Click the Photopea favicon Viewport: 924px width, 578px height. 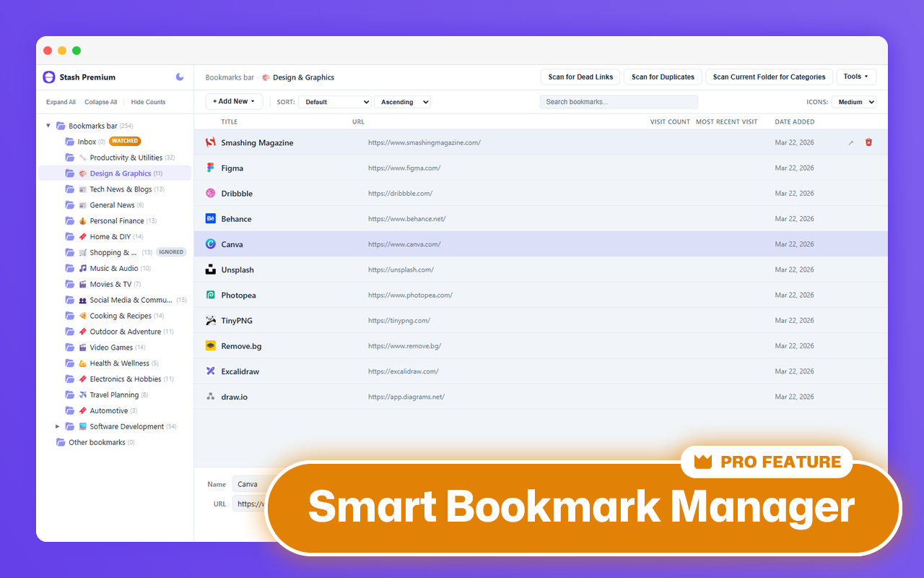(211, 295)
